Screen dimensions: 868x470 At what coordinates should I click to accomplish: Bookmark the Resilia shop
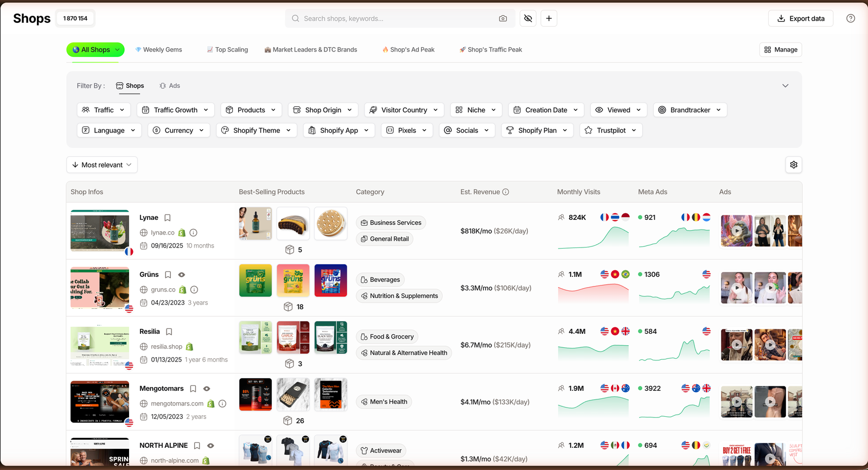[169, 332]
